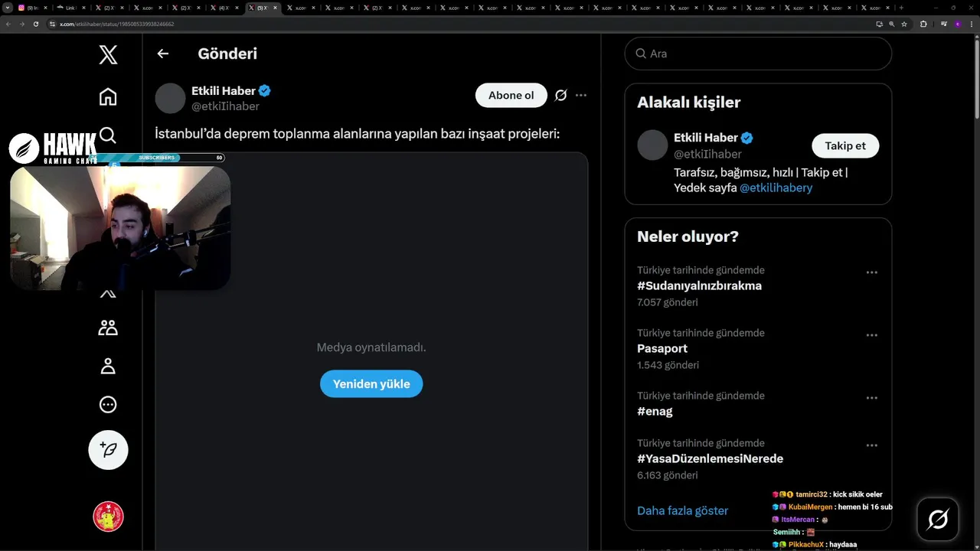
Task: Open the Profile icon in the sidebar
Action: pyautogui.click(x=108, y=366)
